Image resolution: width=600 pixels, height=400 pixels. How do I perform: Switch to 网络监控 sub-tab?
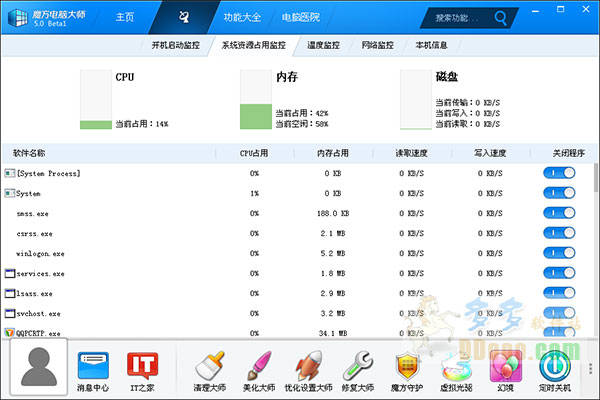[378, 45]
